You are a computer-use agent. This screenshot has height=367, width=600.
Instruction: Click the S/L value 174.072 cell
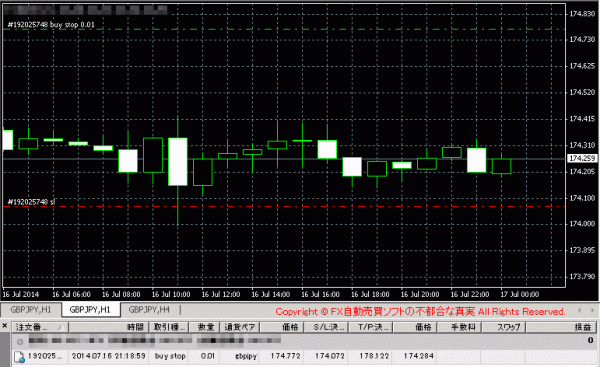330,356
